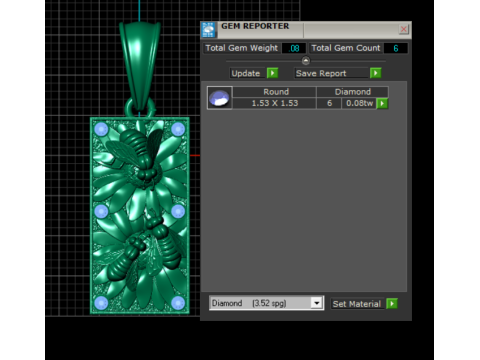Click the green arrow beside Set Material
480x360 pixels.
(x=392, y=304)
